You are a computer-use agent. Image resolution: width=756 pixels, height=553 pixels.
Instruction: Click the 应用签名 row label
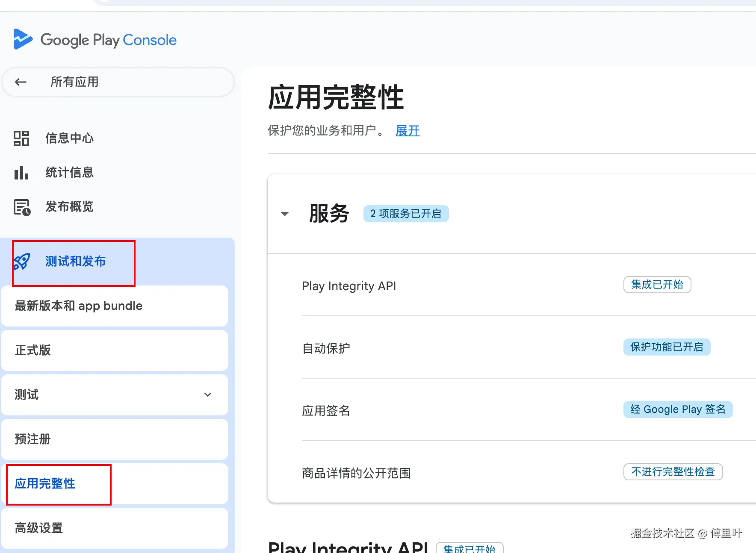click(x=326, y=411)
